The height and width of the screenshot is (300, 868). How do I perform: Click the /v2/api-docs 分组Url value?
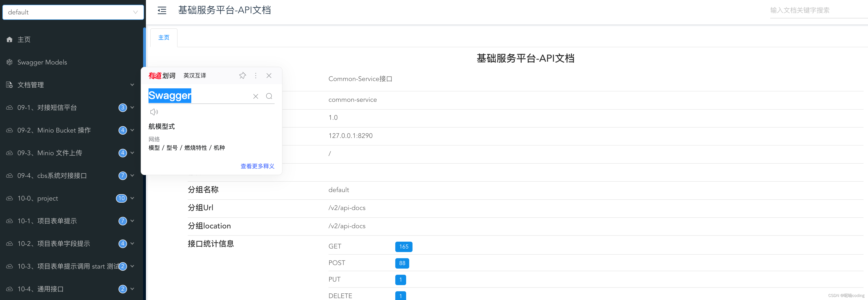(x=347, y=208)
